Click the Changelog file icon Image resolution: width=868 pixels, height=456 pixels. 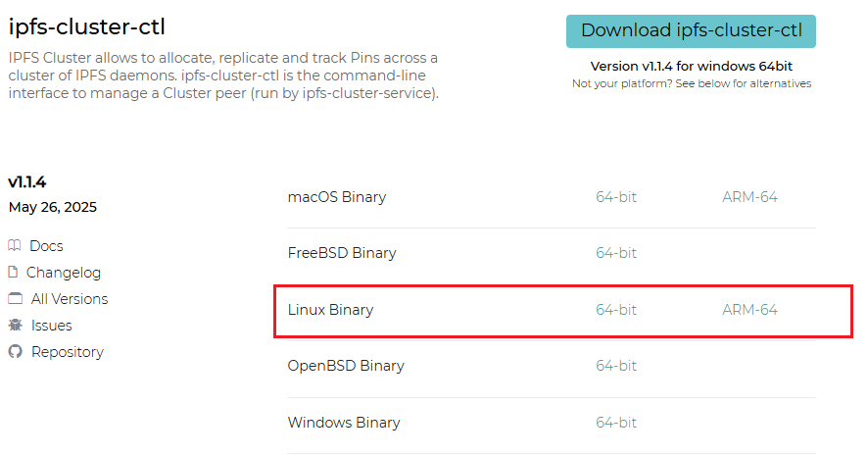[x=14, y=273]
